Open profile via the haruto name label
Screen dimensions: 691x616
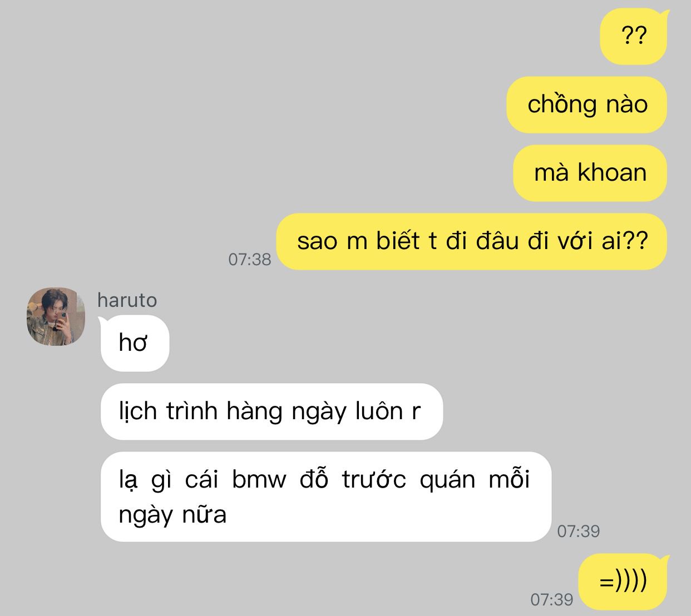tap(127, 300)
